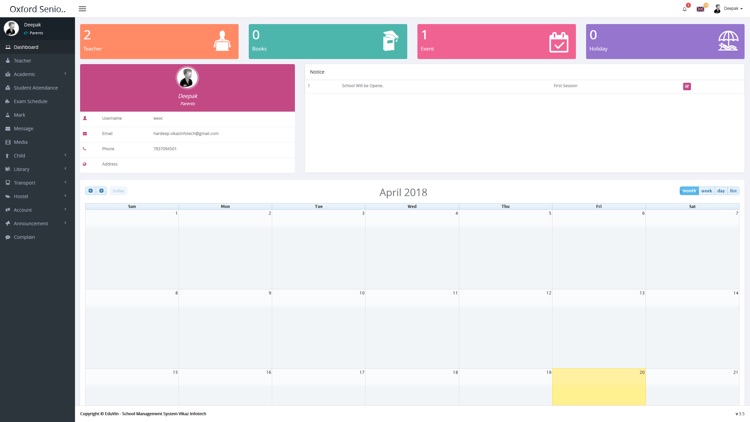Toggle the sidebar with hamburger icon
This screenshot has height=422, width=750.
82,9
